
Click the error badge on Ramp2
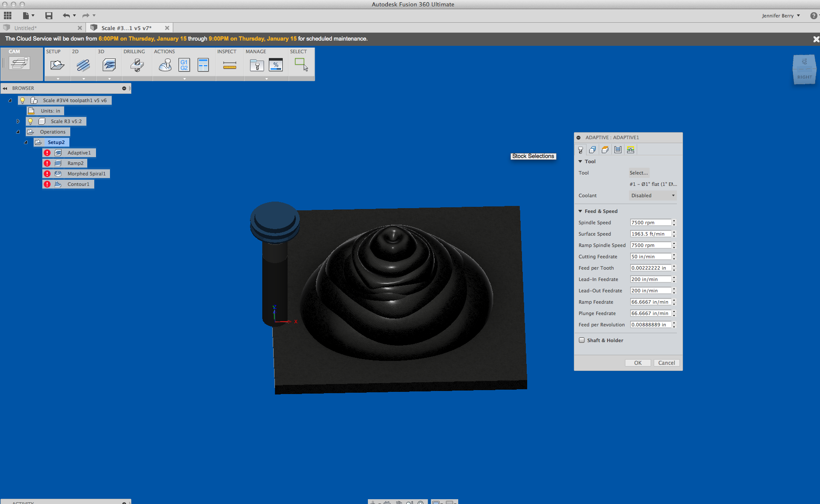(x=47, y=164)
